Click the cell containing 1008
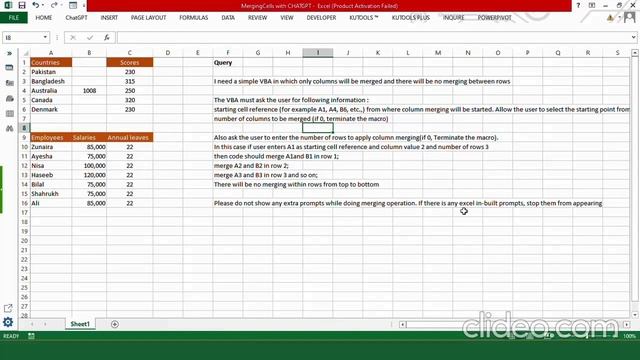The width and height of the screenshot is (640, 360). tap(89, 91)
